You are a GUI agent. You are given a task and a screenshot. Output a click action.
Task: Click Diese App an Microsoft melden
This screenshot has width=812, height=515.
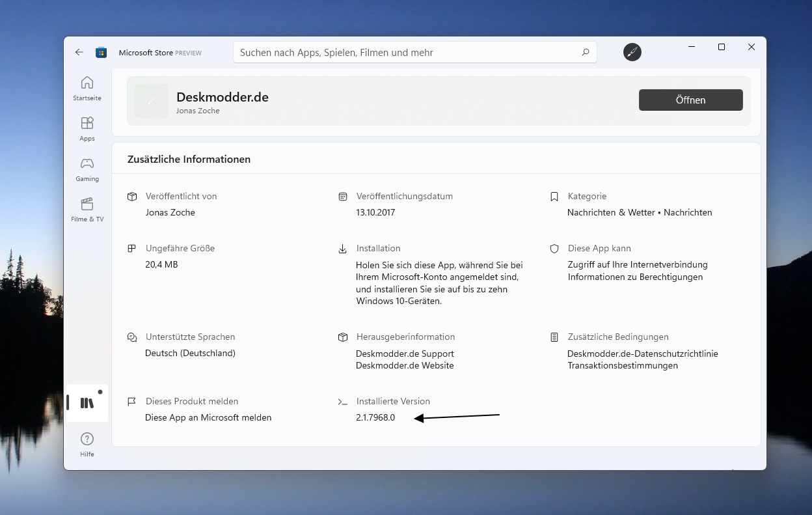click(208, 417)
